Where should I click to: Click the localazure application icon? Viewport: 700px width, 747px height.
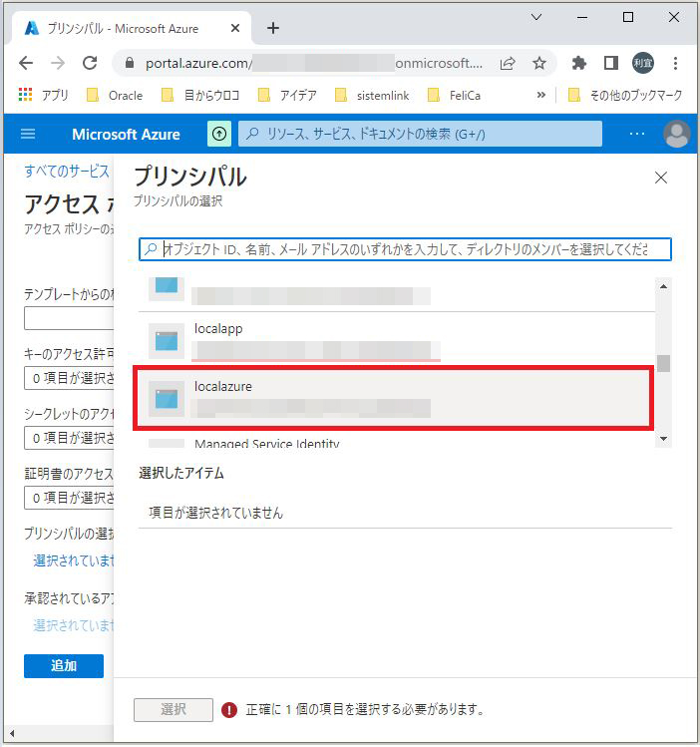[167, 399]
